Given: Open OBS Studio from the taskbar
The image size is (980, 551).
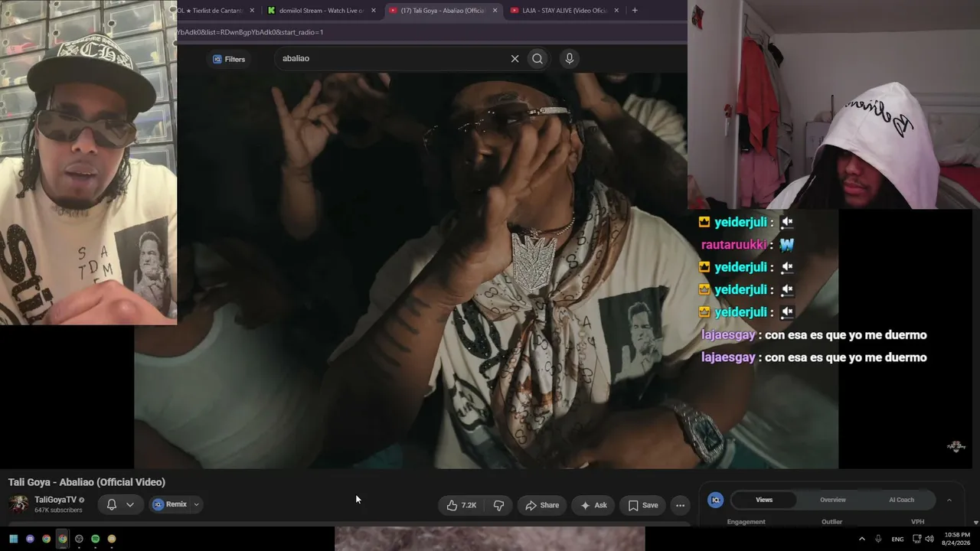Looking at the screenshot, I should [79, 539].
